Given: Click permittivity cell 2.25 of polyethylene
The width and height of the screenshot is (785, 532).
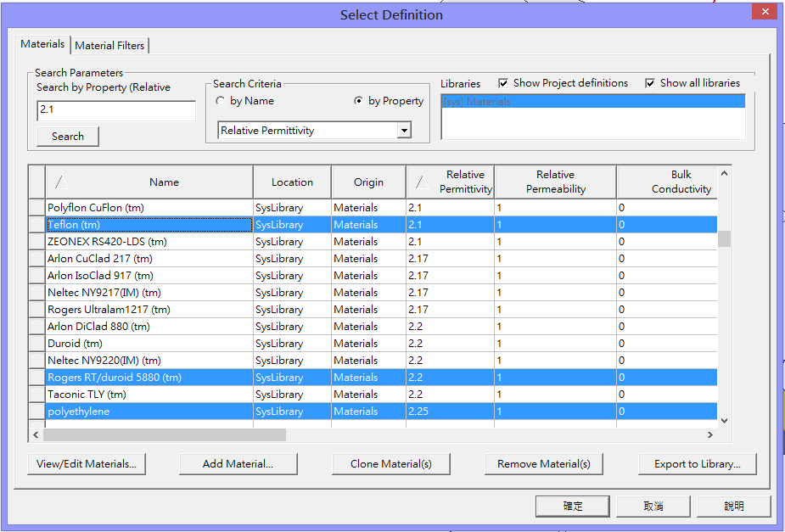Looking at the screenshot, I should click(450, 412).
